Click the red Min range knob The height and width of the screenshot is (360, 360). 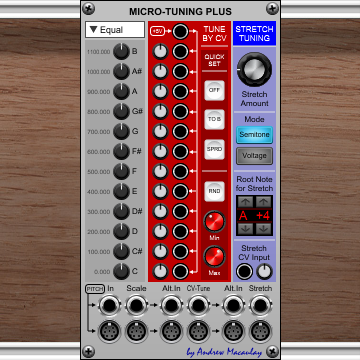[214, 221]
